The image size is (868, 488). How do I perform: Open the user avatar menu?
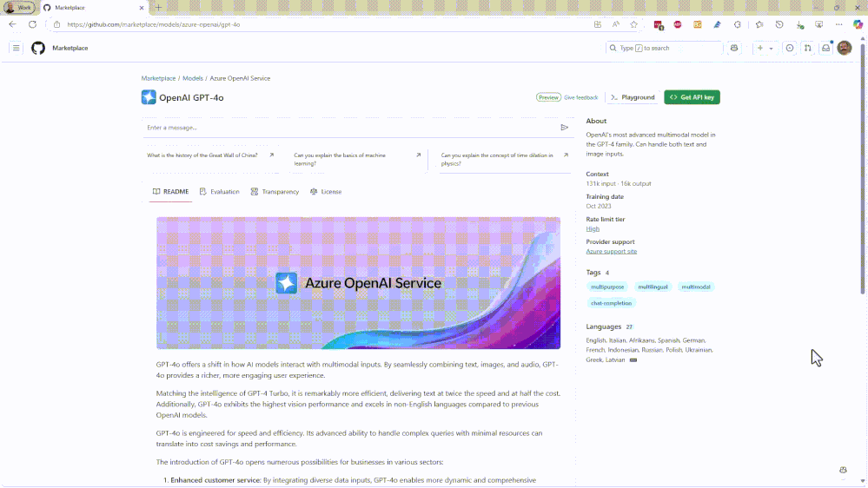tap(845, 48)
